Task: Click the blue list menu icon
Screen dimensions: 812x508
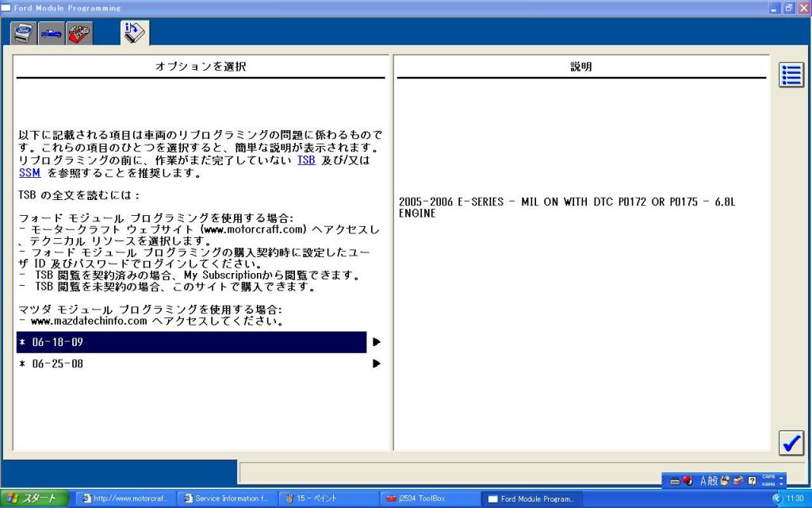Action: [x=791, y=75]
